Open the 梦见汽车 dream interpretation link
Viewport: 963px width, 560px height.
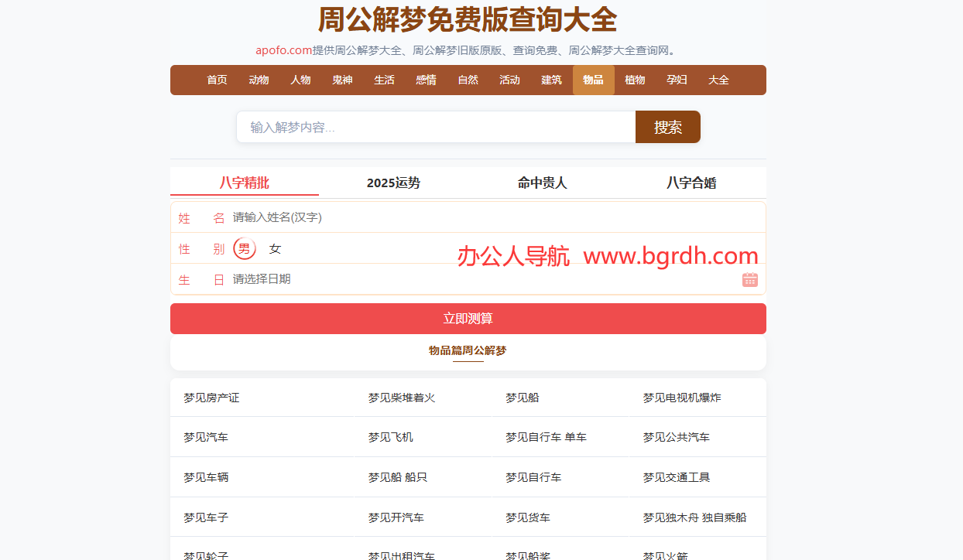point(205,436)
